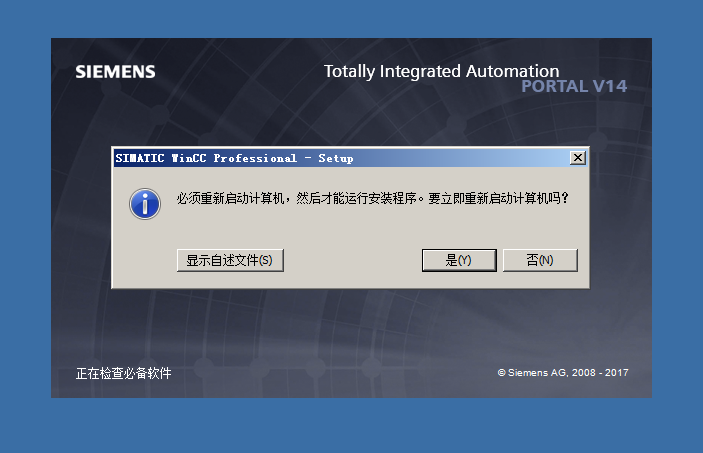Click the SIEMENS logo on the splash screen
Viewport: 703px width, 453px height.
pos(115,72)
